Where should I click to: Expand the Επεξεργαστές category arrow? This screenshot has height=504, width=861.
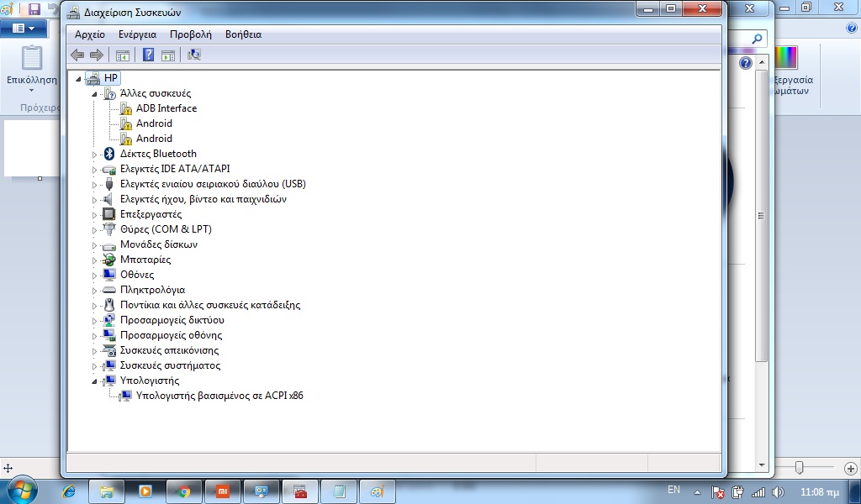(x=94, y=215)
